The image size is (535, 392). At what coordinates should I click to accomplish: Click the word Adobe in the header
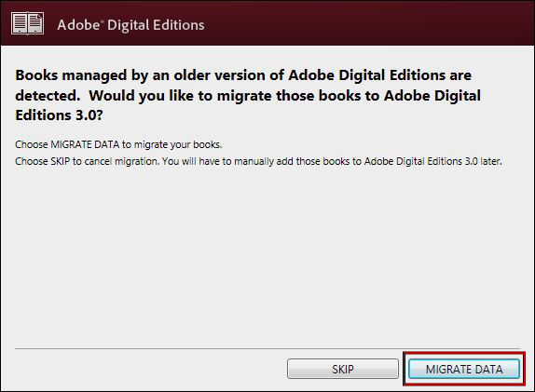tap(79, 25)
